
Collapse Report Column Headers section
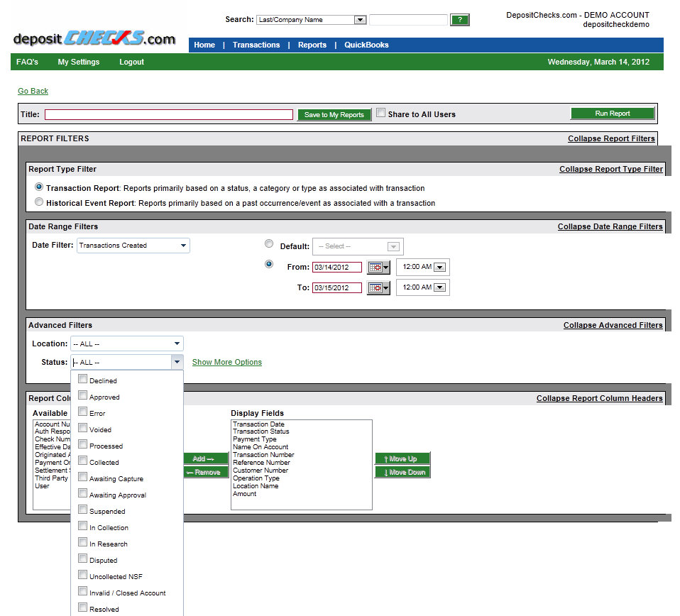point(599,398)
